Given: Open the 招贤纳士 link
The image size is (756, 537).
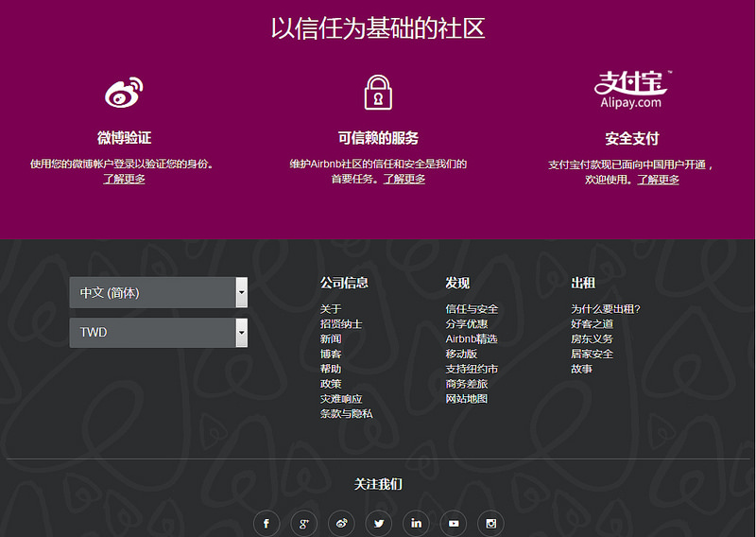Looking at the screenshot, I should (341, 323).
